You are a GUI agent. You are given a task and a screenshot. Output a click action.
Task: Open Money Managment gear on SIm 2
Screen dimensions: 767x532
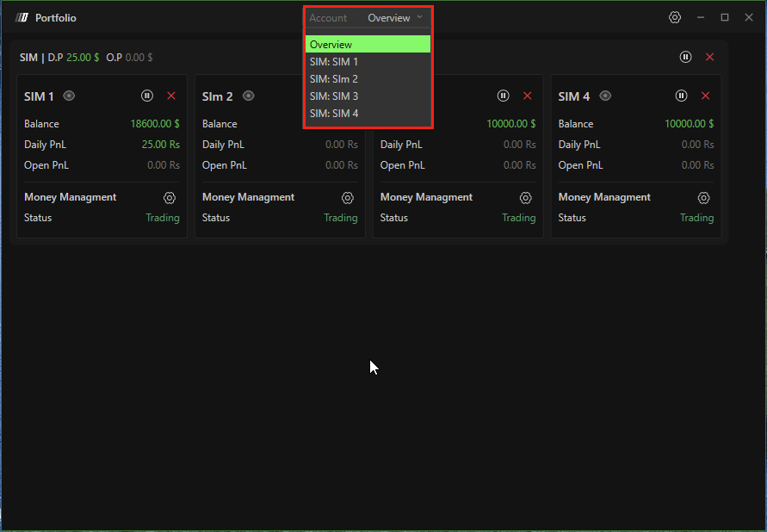point(348,198)
